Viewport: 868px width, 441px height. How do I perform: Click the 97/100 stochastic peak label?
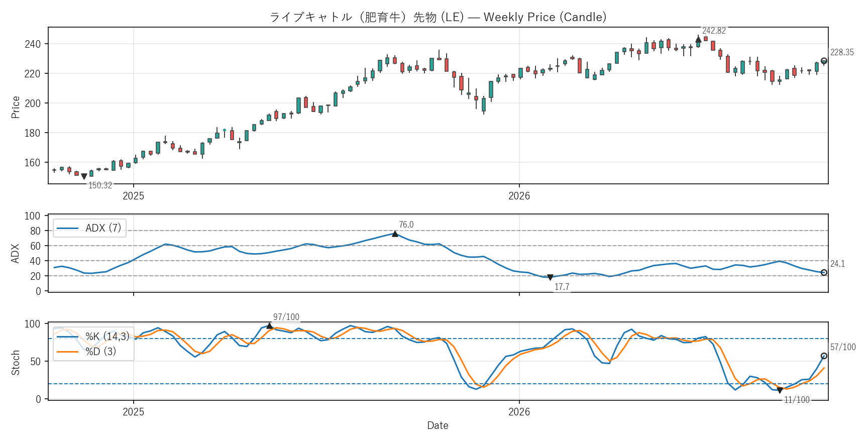click(286, 317)
